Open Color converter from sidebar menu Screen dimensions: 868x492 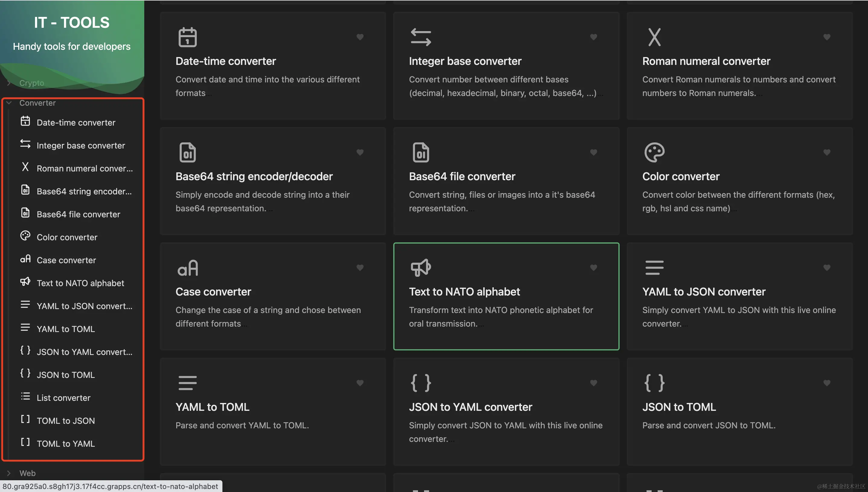(67, 237)
